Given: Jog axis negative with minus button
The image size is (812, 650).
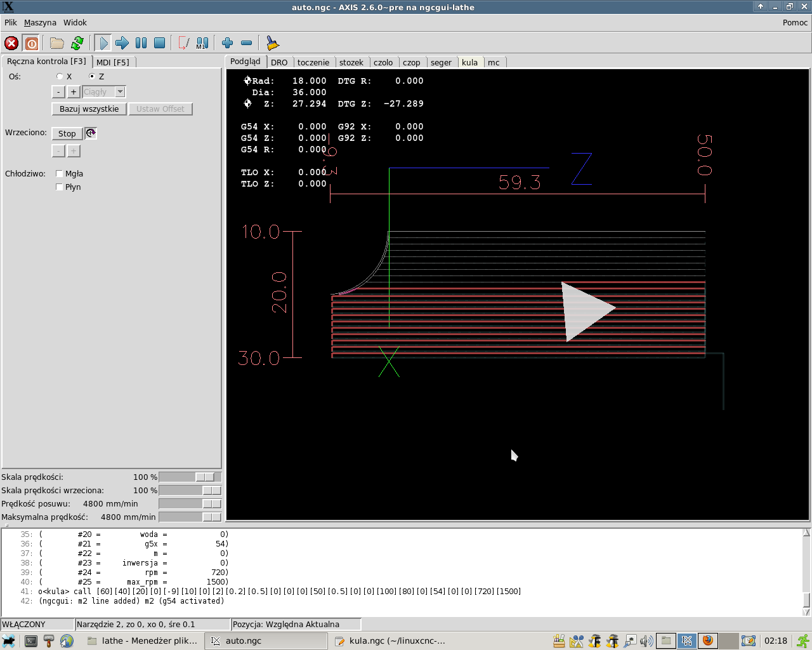Looking at the screenshot, I should [58, 92].
